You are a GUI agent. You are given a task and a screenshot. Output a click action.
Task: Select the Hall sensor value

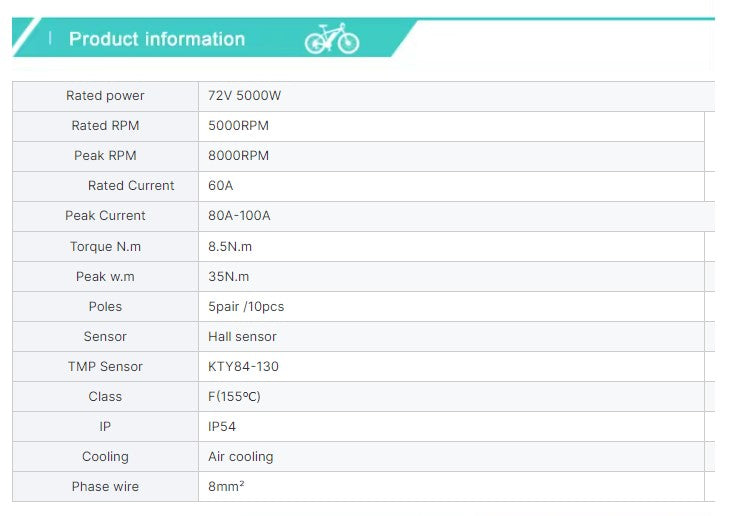pos(242,336)
